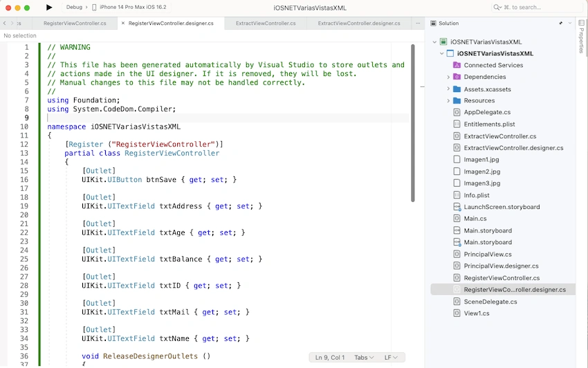Open the Tabs indentation dropdown
Screen dimensions: 588x368
[364, 358]
